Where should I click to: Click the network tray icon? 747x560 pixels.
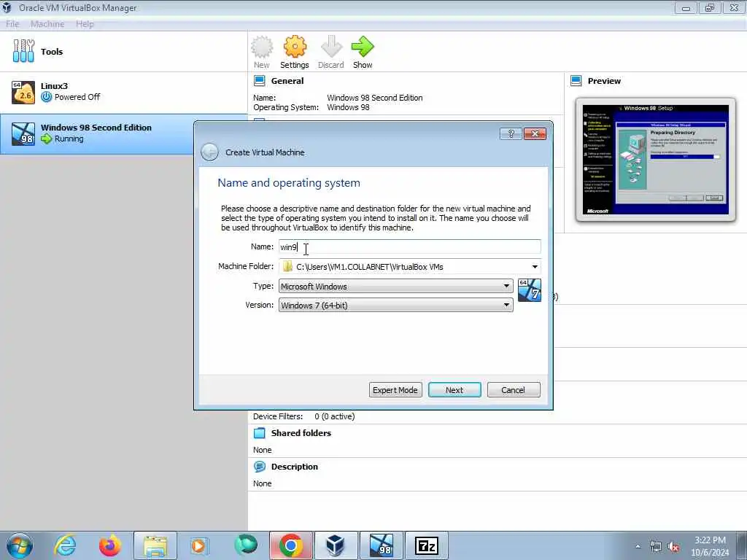tap(656, 547)
